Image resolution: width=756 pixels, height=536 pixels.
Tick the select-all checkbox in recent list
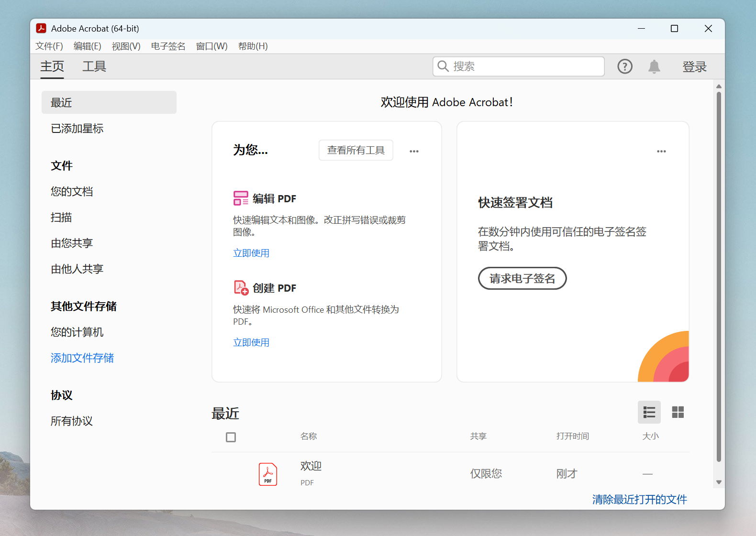[231, 437]
